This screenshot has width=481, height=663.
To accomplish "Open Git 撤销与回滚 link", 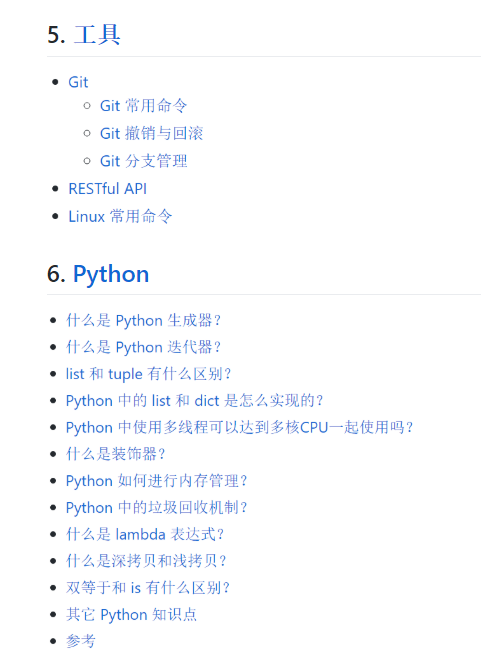I will pos(151,133).
